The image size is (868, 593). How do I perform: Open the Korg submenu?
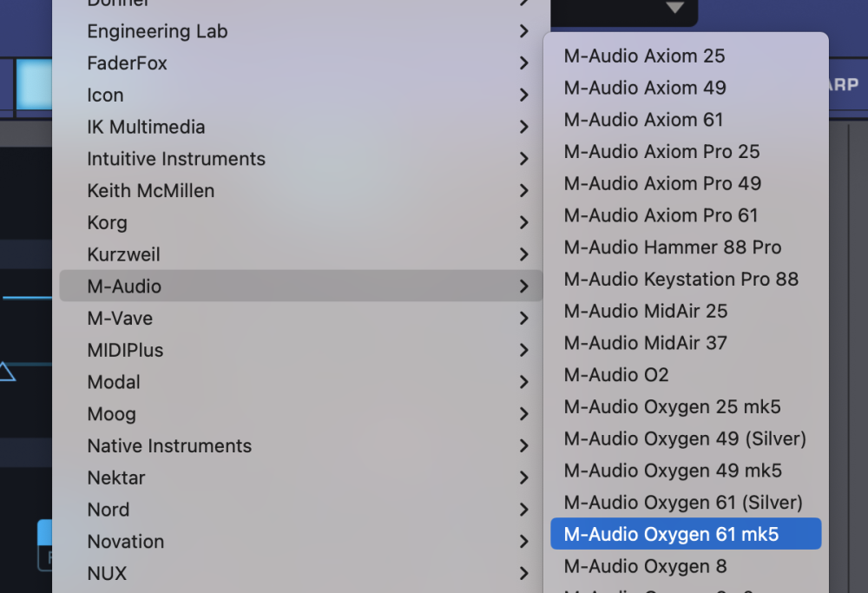[108, 222]
